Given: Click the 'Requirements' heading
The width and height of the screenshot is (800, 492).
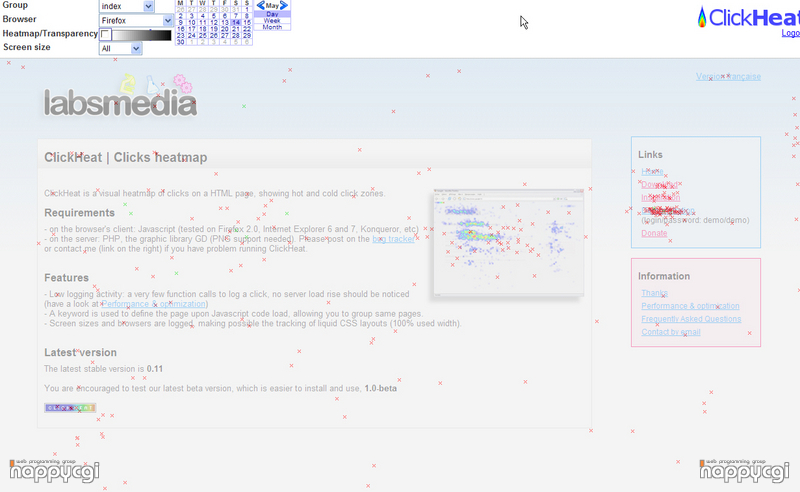Looking at the screenshot, I should tap(80, 213).
